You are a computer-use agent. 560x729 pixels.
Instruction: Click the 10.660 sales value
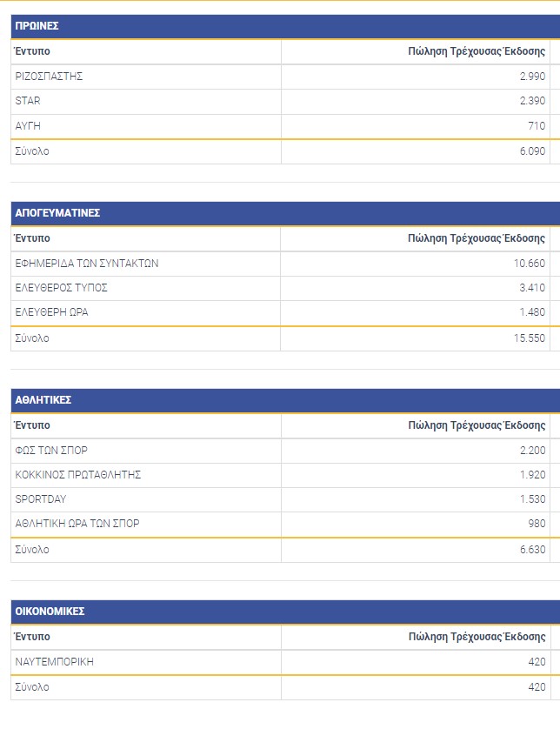[530, 264]
